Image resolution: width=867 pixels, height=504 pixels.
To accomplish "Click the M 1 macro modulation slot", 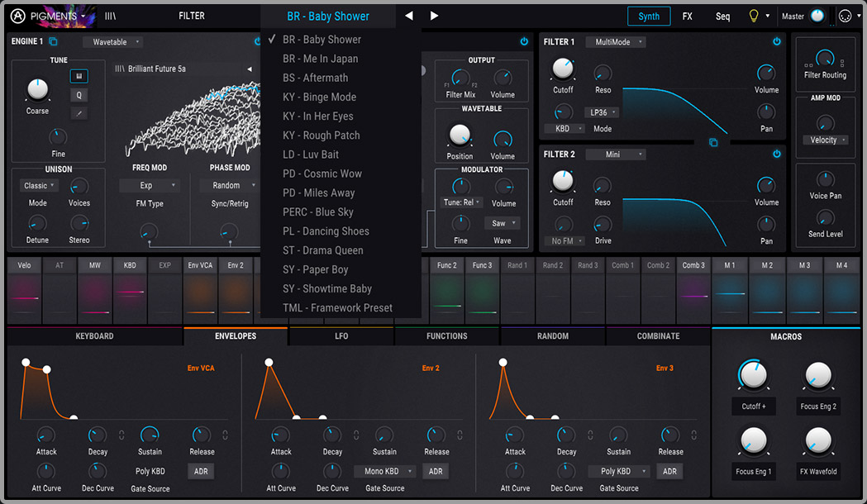I will (730, 290).
